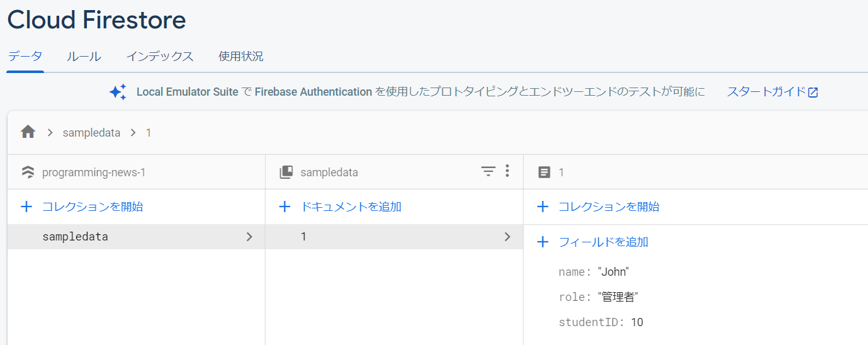Expand the sampledata collection chevron

(x=249, y=237)
